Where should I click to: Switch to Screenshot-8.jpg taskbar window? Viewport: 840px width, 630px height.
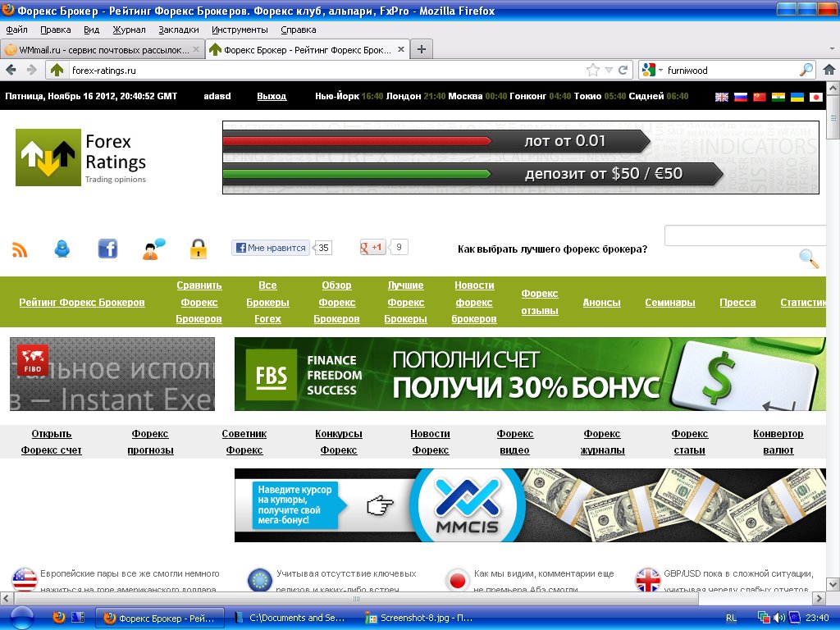tap(419, 618)
